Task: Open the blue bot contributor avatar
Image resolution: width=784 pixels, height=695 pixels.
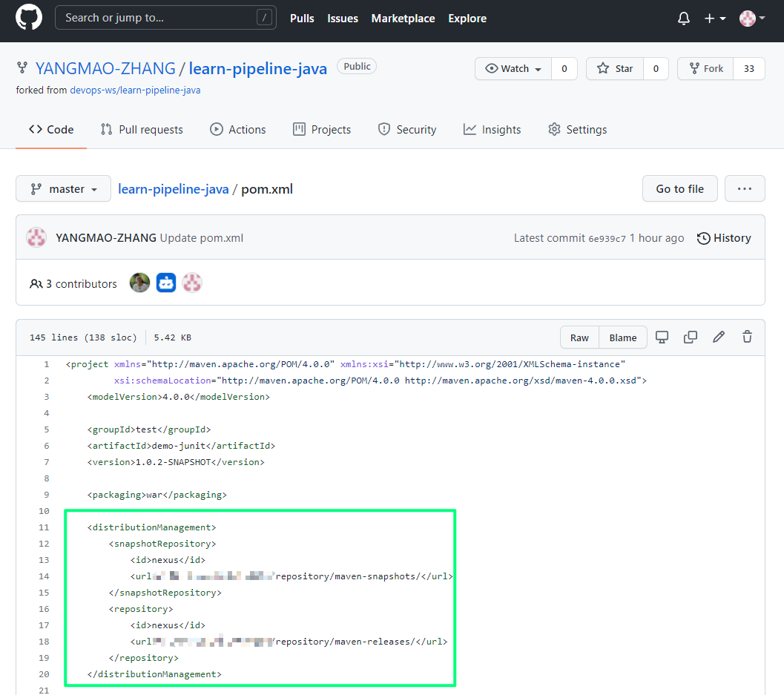Action: point(166,283)
